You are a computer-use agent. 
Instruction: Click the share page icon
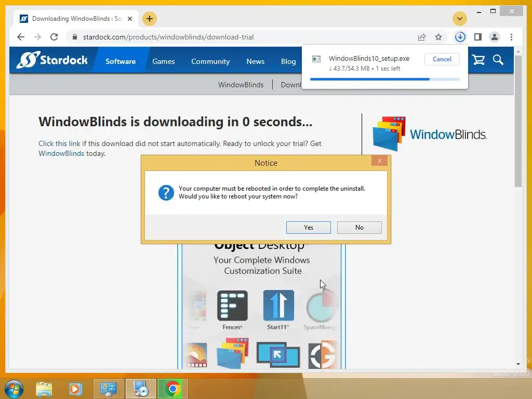click(x=422, y=37)
